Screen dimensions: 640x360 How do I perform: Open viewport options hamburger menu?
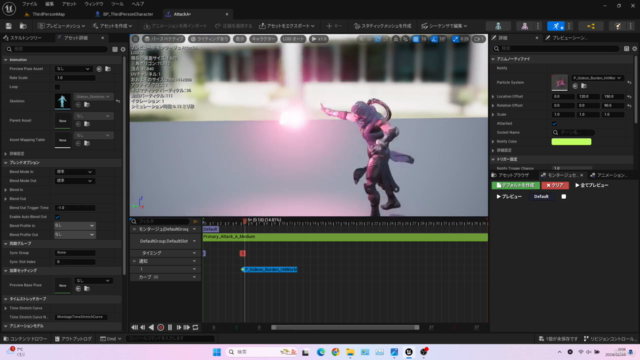(x=136, y=39)
